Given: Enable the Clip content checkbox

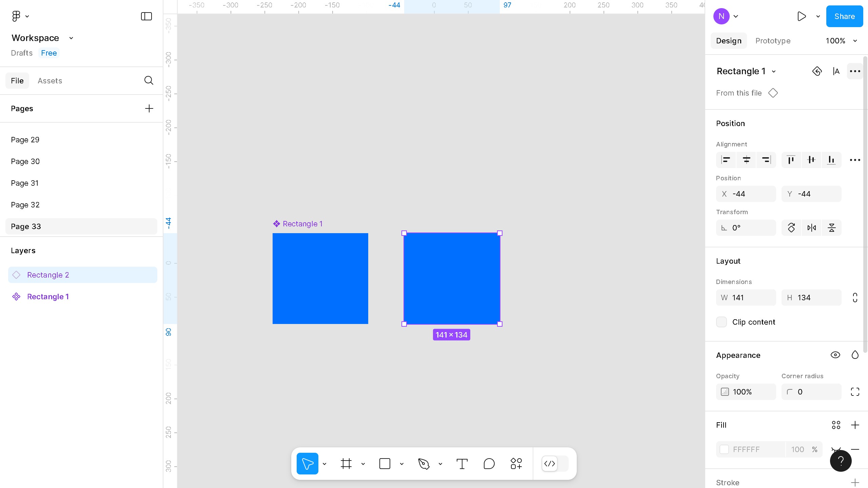Looking at the screenshot, I should click(722, 322).
